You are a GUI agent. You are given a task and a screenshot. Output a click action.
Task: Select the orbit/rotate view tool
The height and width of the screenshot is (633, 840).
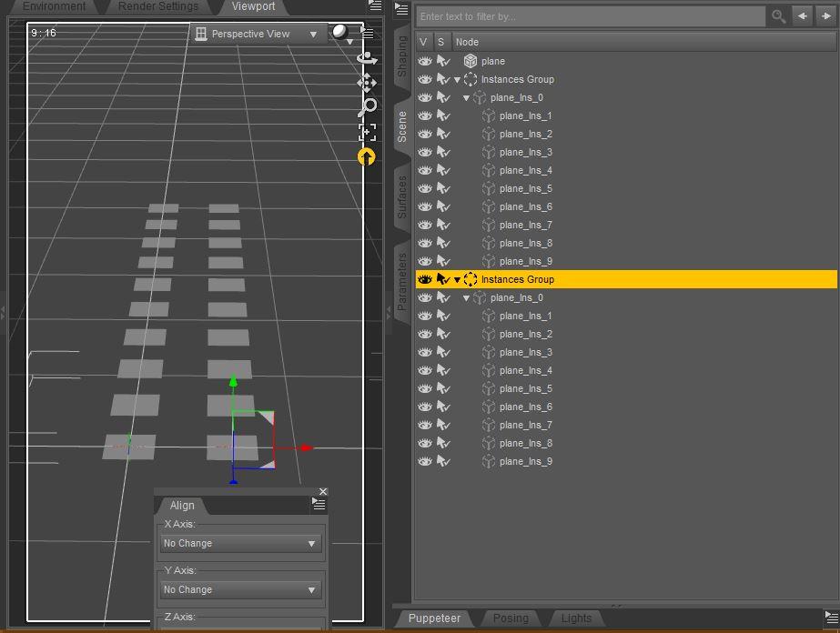367,57
